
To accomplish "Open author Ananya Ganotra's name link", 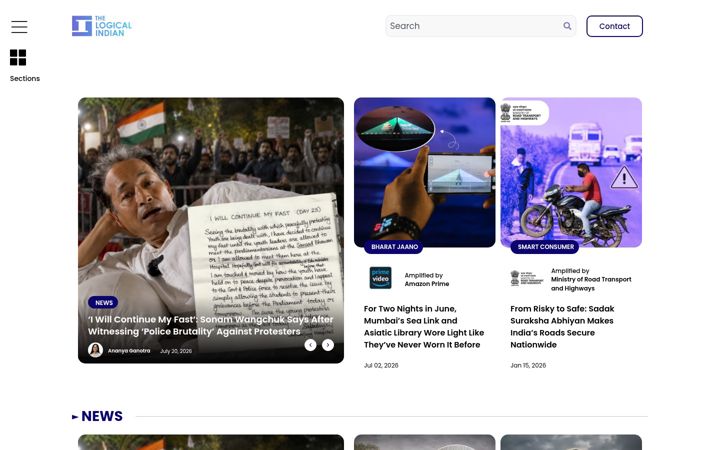I will [x=129, y=351].
